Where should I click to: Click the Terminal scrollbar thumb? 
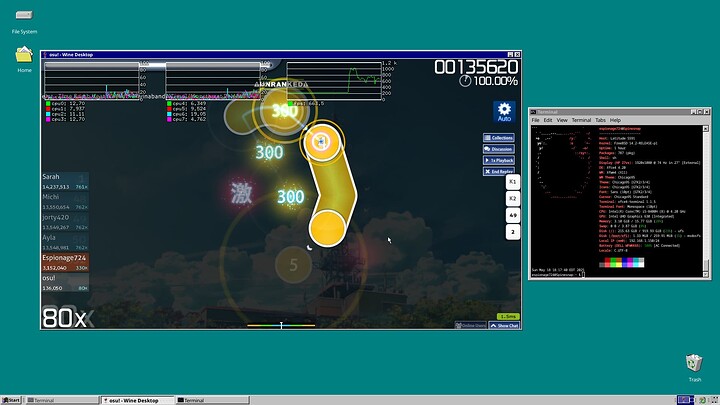coord(706,265)
